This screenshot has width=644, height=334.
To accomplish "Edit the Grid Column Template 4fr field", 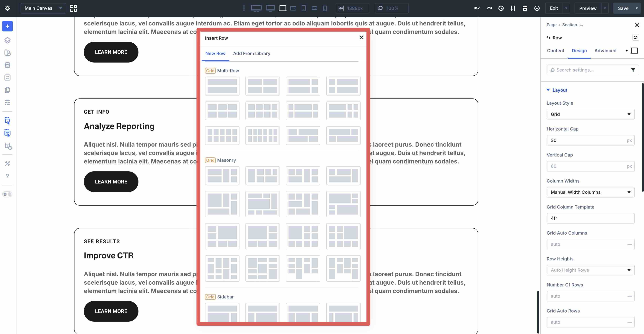I will [x=590, y=218].
